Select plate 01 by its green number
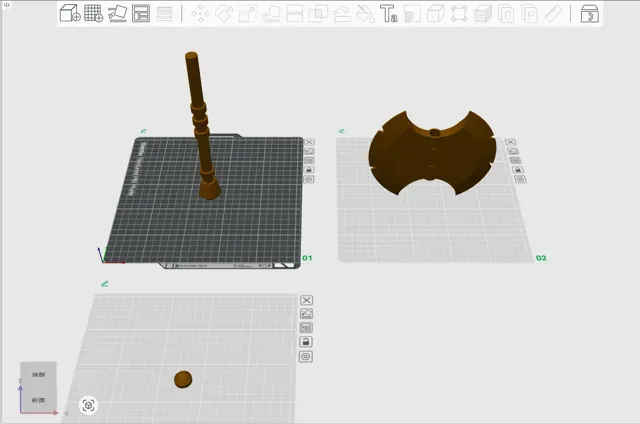Screen dimensions: 640x424 (x=307, y=258)
